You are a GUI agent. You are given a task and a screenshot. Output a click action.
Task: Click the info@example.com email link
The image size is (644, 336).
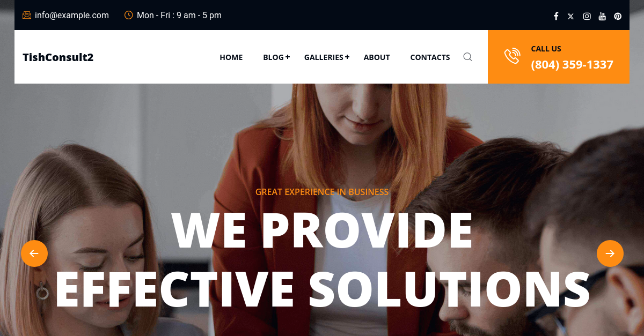point(72,15)
